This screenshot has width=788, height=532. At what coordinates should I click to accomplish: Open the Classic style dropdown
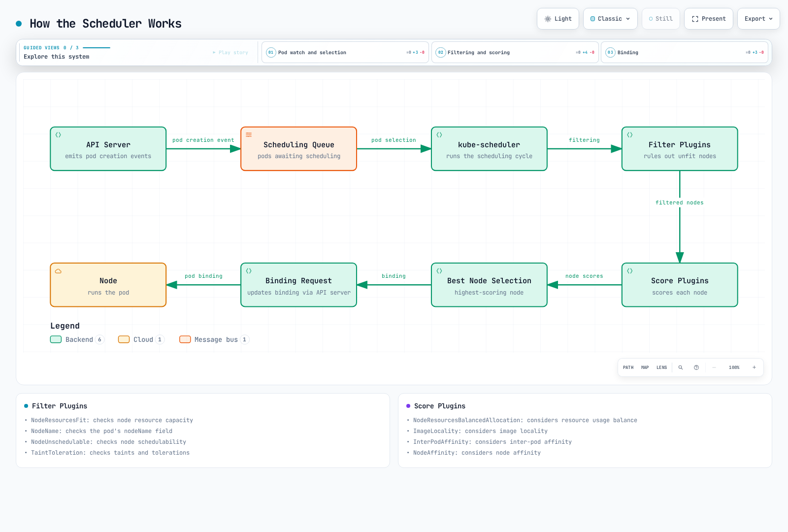click(610, 19)
